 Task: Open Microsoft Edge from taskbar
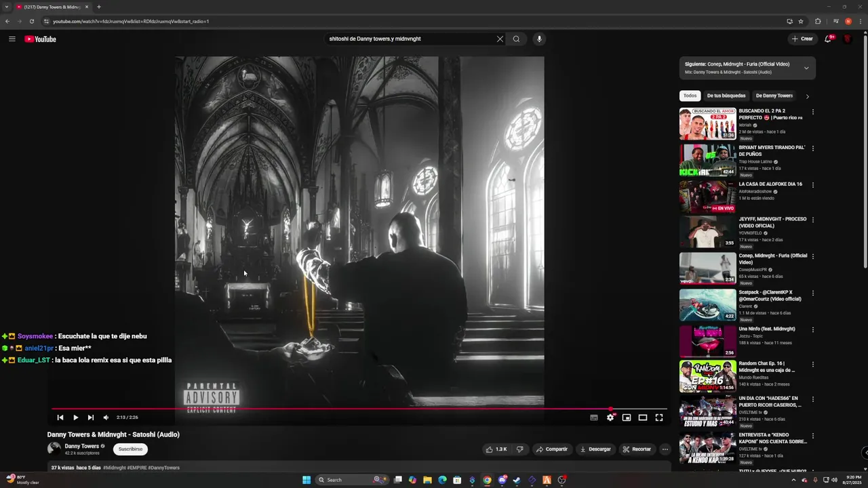coord(442,480)
